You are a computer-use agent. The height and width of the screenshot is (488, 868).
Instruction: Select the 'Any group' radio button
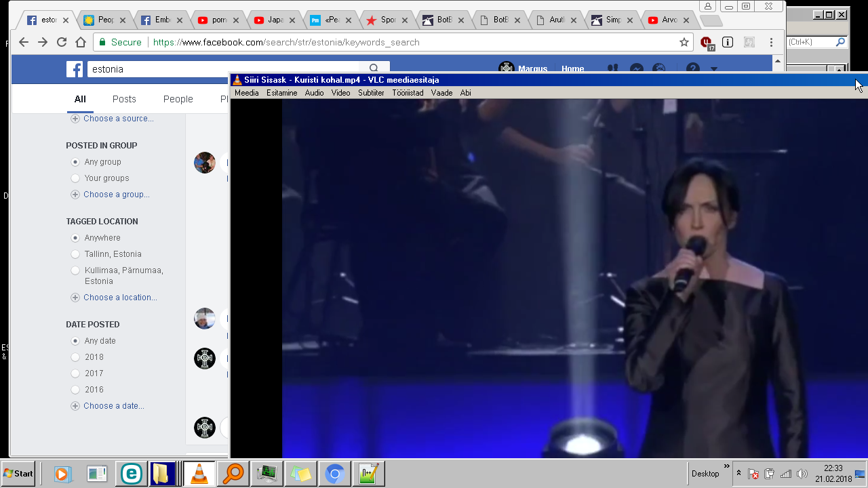(x=75, y=162)
